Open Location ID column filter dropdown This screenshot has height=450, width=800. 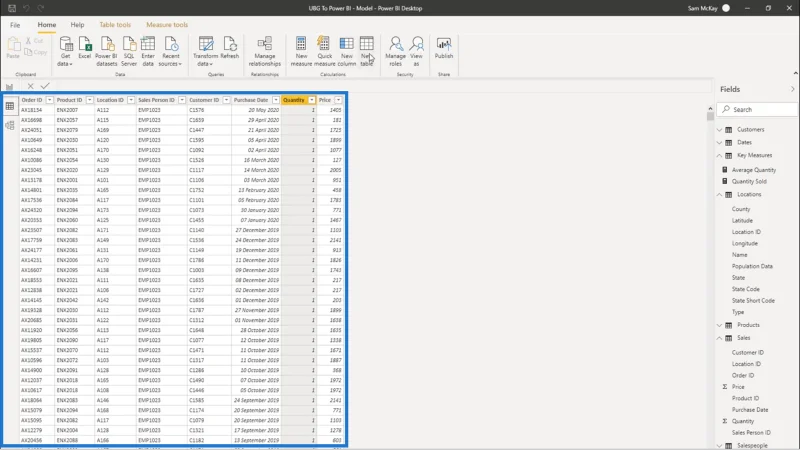coord(131,100)
